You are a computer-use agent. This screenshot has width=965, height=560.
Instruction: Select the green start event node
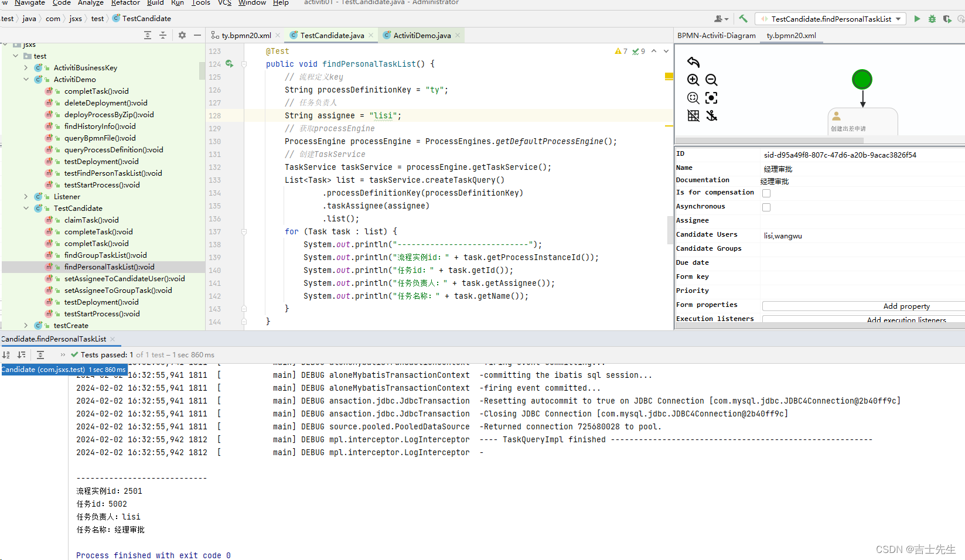point(862,79)
